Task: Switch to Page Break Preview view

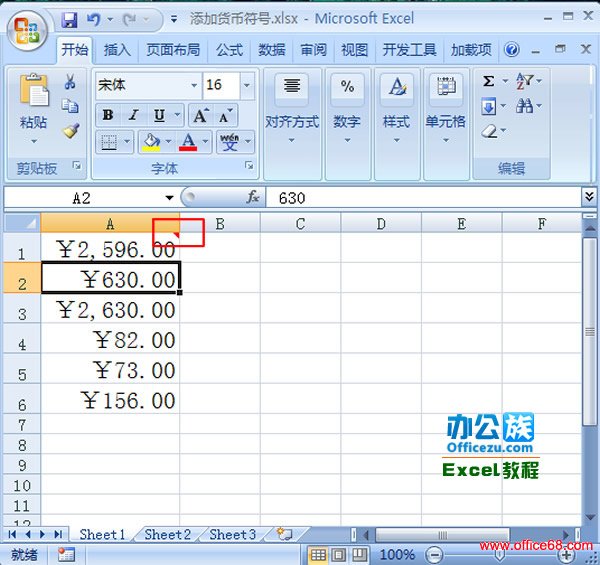Action: tap(359, 555)
